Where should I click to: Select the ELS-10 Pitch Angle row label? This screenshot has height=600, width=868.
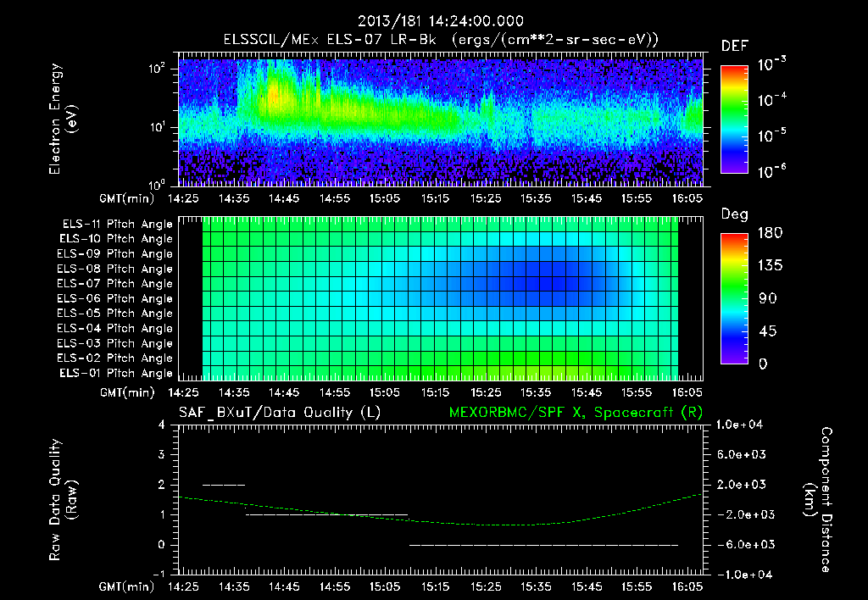click(116, 239)
